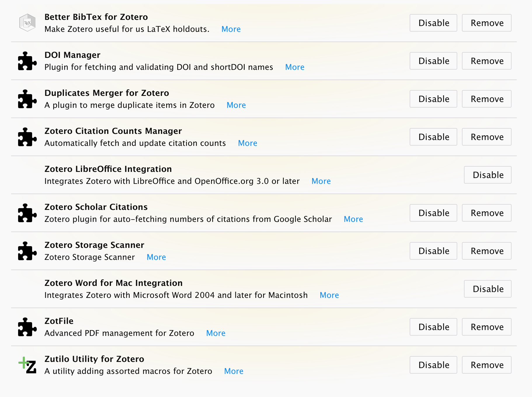The width and height of the screenshot is (532, 397).
Task: Click the Duplicates Merger puzzle-piece icon
Action: 27,99
